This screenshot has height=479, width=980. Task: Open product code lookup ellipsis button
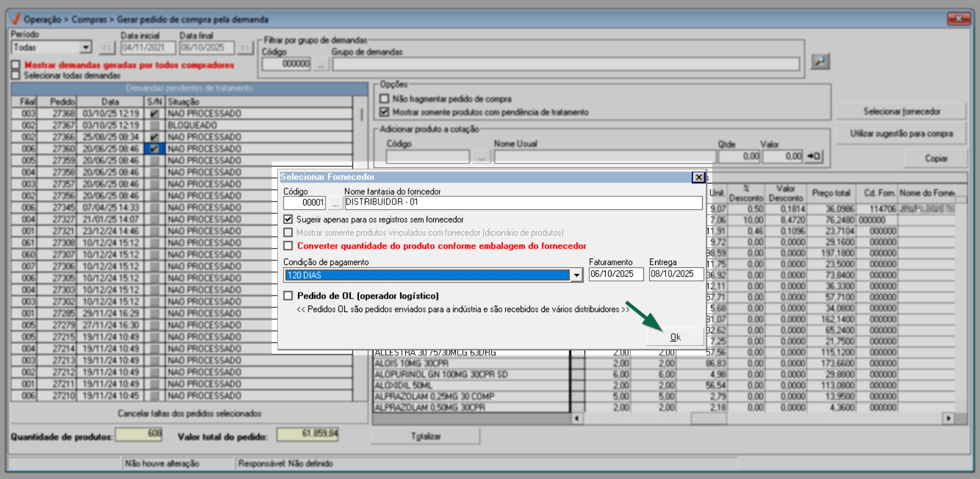(481, 156)
